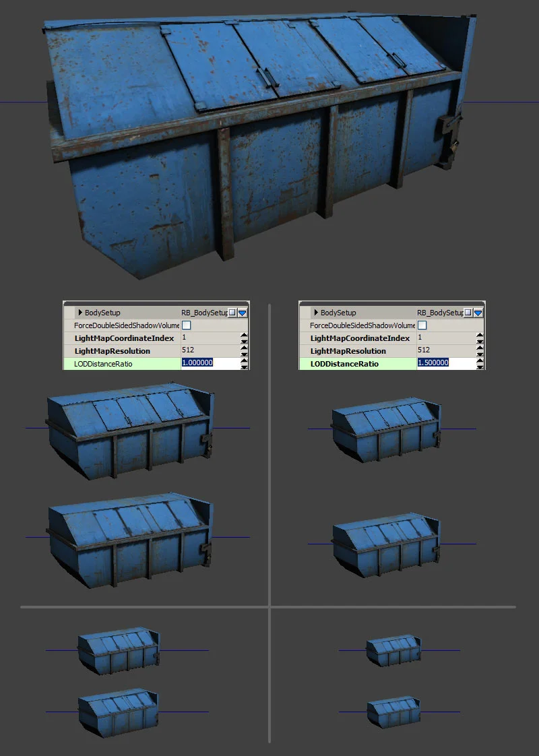Increase LODDistanceRatio up arrow next to 1.000000
The width and height of the screenshot is (539, 756).
(x=244, y=360)
